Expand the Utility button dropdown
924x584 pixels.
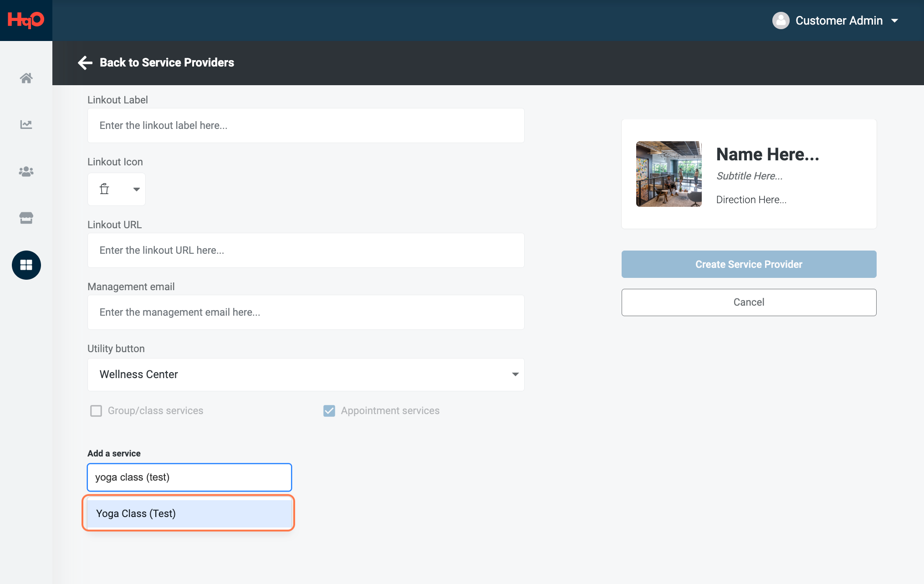click(306, 374)
